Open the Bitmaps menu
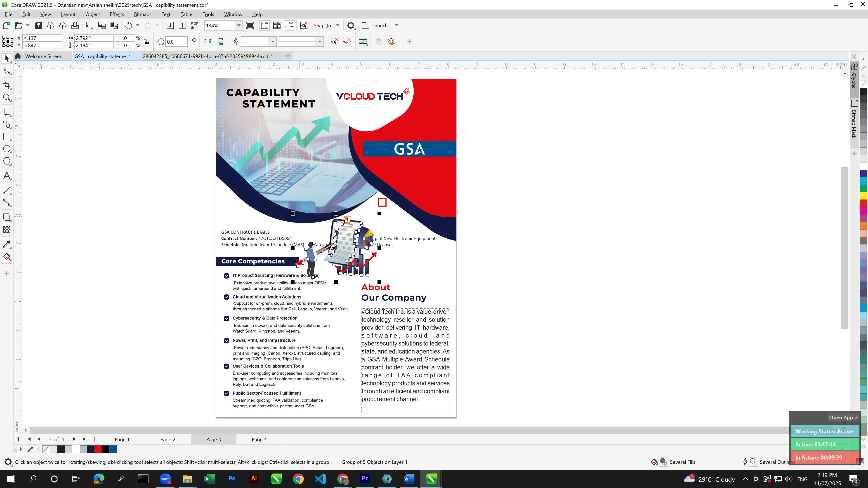The image size is (868, 488). click(143, 14)
